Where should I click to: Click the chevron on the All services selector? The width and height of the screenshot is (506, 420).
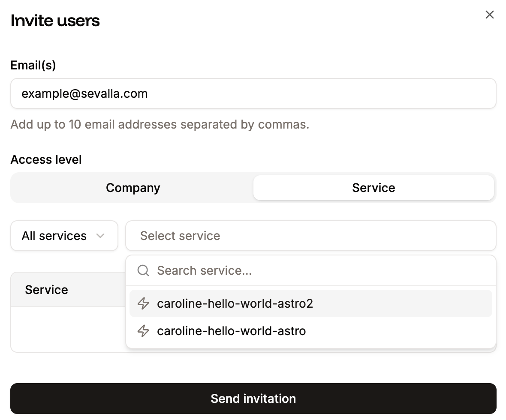101,236
